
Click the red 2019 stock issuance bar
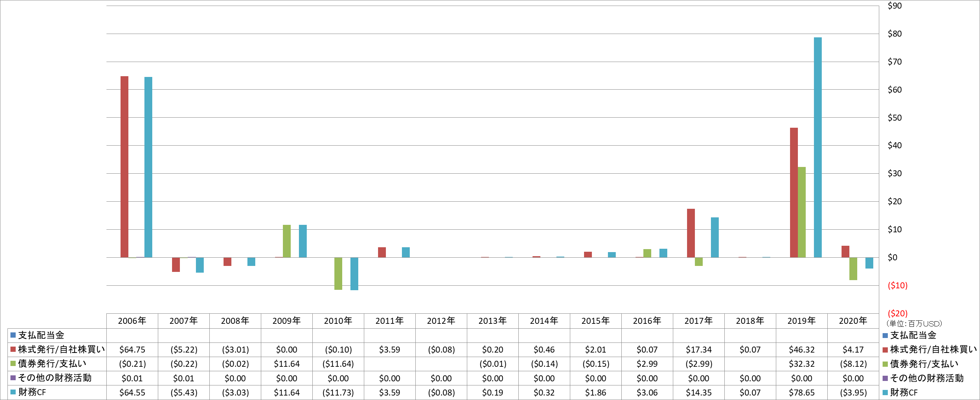click(793, 193)
